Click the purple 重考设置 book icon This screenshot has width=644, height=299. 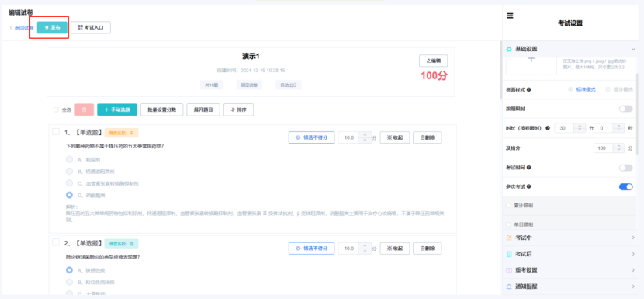coord(509,270)
